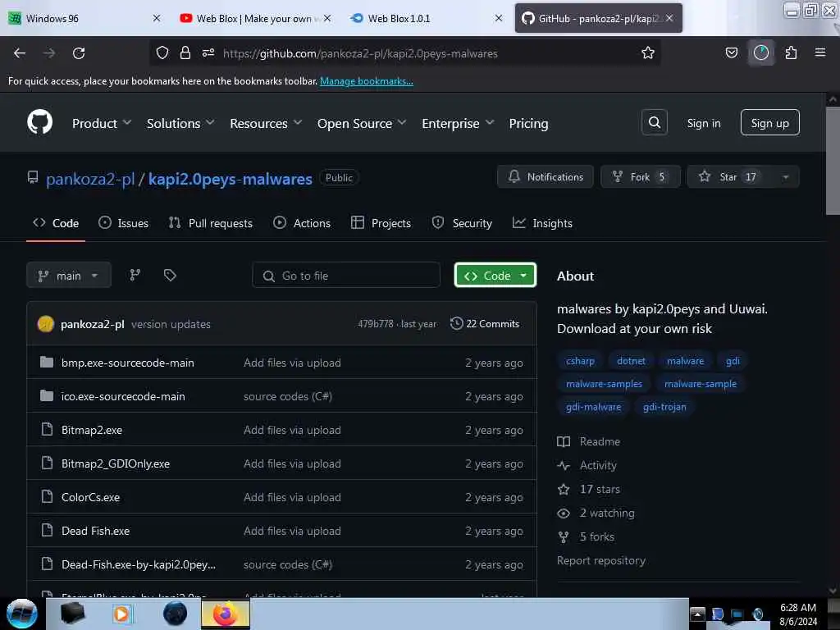
Task: Click the Go to file field
Action: 346,276
